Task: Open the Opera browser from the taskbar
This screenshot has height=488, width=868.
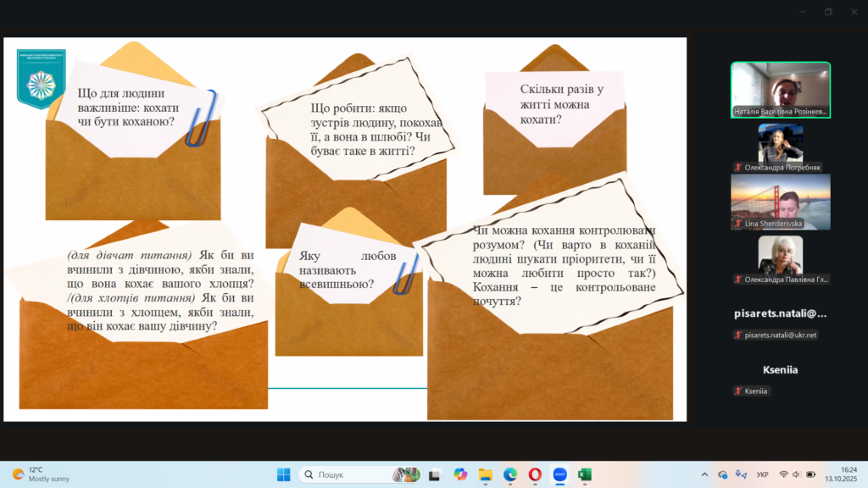Action: tap(535, 474)
